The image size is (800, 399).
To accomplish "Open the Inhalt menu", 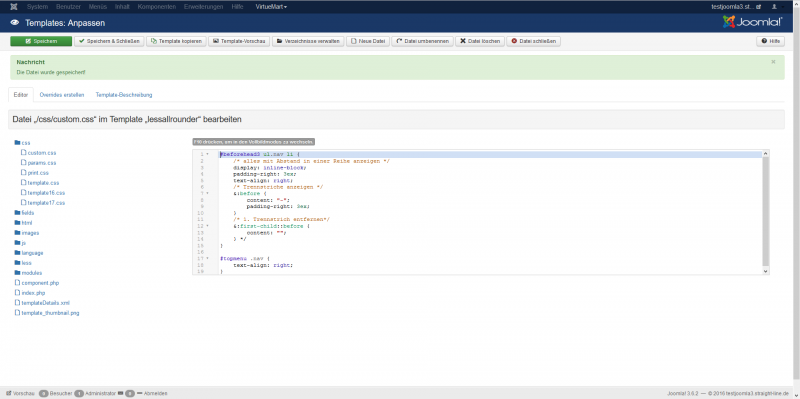I will 122,7.
